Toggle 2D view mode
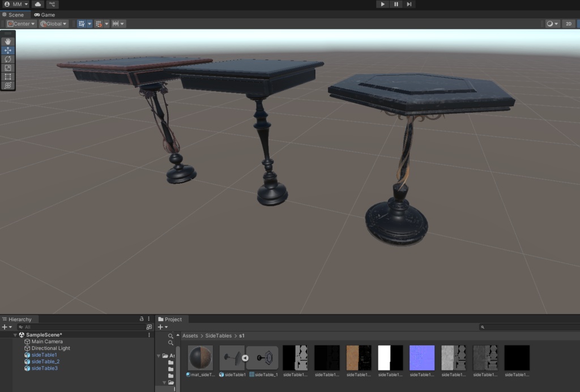Image resolution: width=580 pixels, height=392 pixels. (x=569, y=24)
